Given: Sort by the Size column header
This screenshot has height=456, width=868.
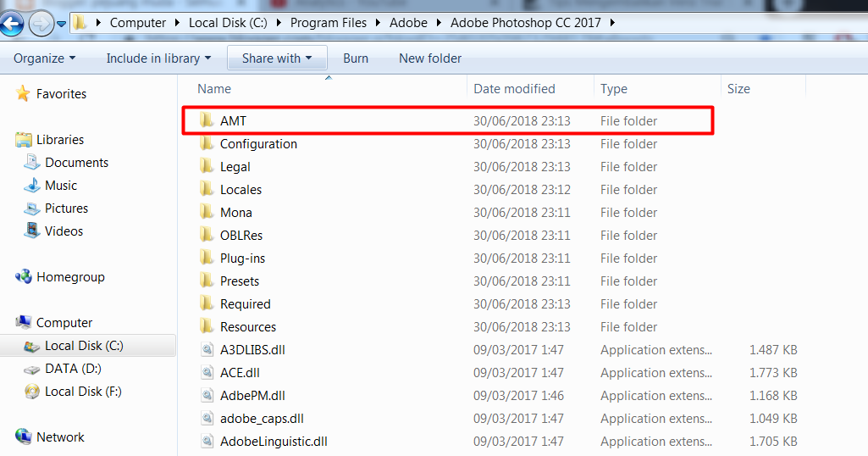Looking at the screenshot, I should point(738,89).
